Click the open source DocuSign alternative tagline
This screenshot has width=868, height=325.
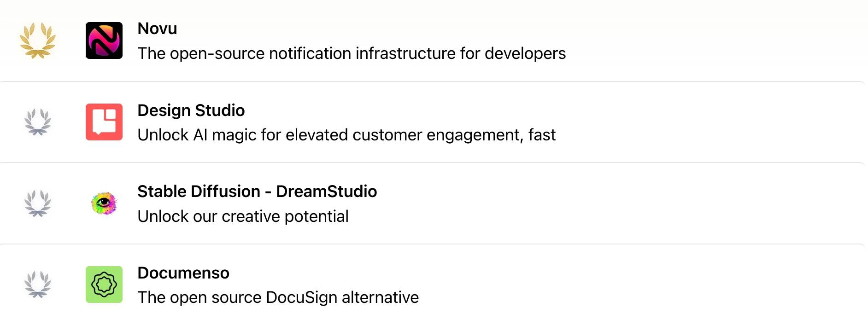click(278, 297)
